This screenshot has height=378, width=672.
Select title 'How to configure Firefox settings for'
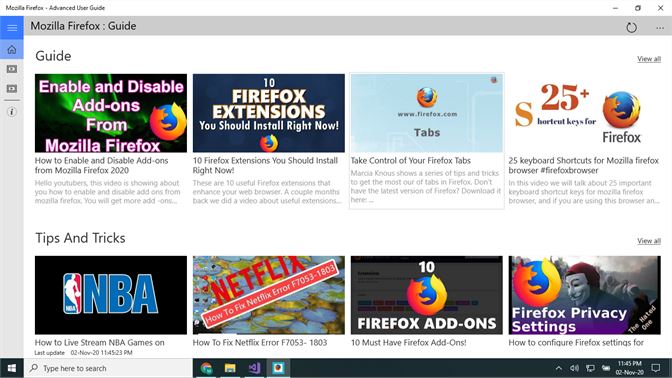point(576,343)
